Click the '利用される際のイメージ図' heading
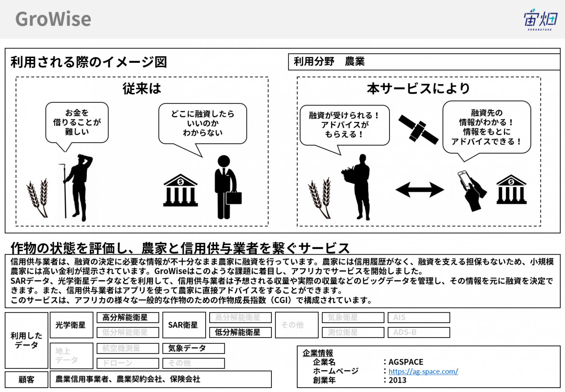565x392 pixels. [x=89, y=62]
